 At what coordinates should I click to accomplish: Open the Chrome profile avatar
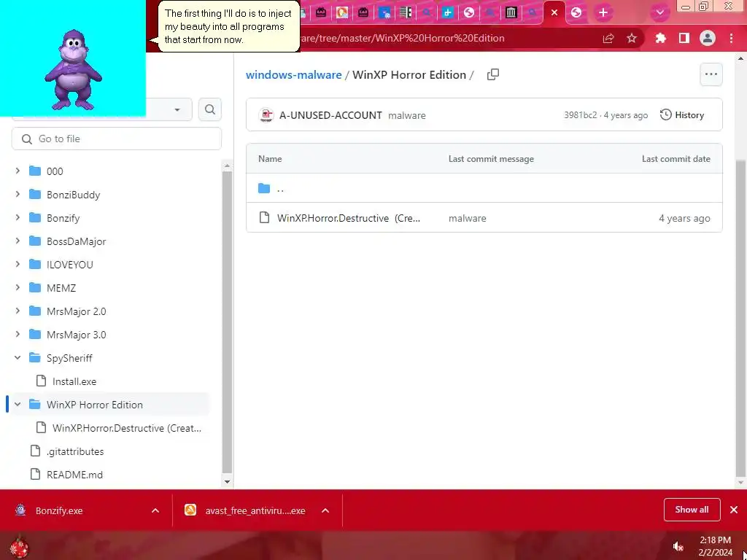[708, 39]
